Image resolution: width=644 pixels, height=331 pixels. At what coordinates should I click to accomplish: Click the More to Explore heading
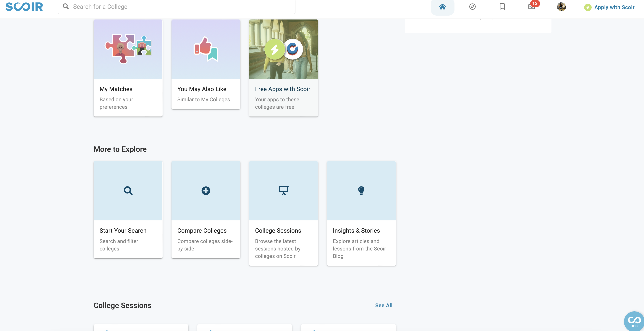pyautogui.click(x=120, y=149)
